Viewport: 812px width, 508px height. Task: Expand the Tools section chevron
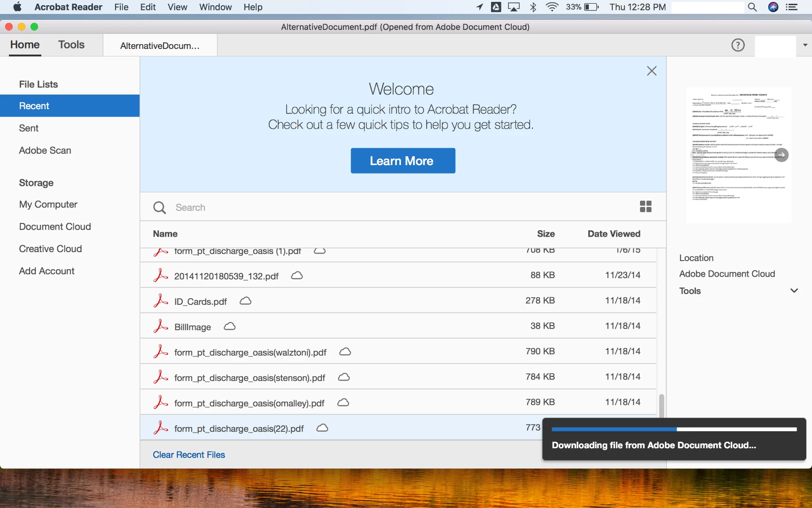point(794,291)
